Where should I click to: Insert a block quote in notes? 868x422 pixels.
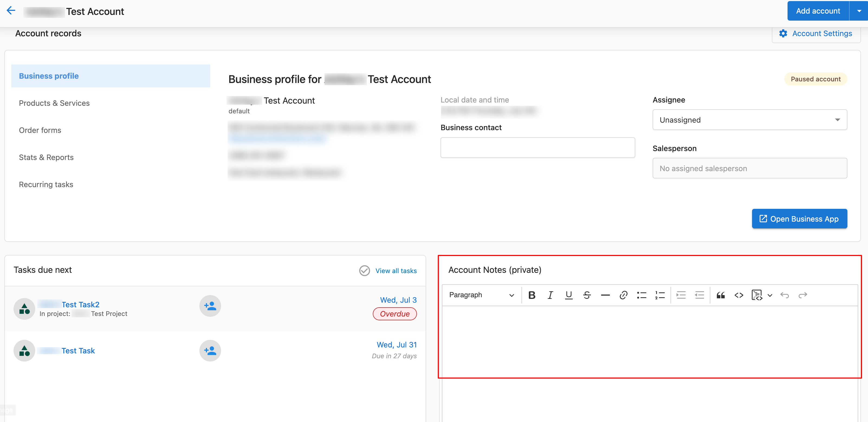(721, 295)
